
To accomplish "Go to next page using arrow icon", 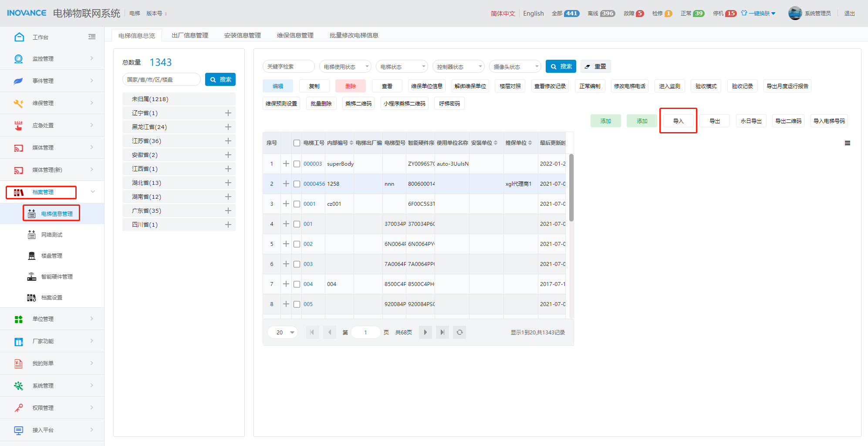I will coord(426,332).
